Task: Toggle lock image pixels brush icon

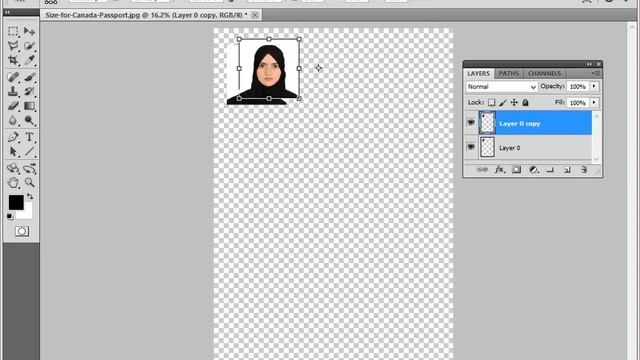Action: 503,103
